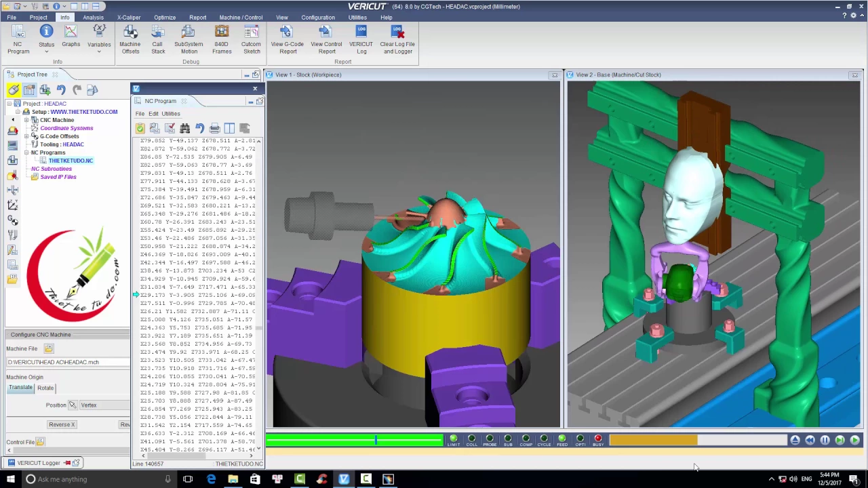The image size is (868, 488).
Task: Expand the CNC Machine node
Action: point(26,120)
